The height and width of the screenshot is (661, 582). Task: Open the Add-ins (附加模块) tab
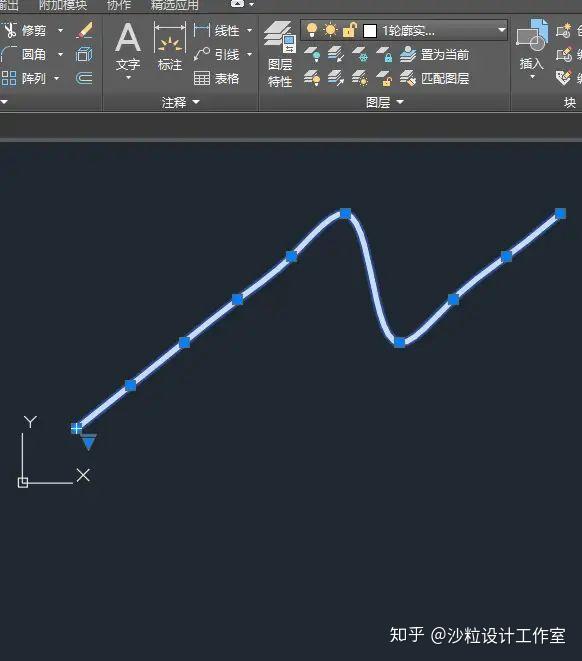point(63,5)
